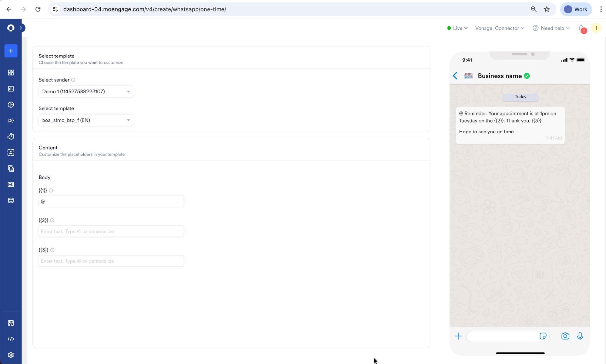Open the Vonage_Connector workspace menu
606x364 pixels.
pos(500,28)
